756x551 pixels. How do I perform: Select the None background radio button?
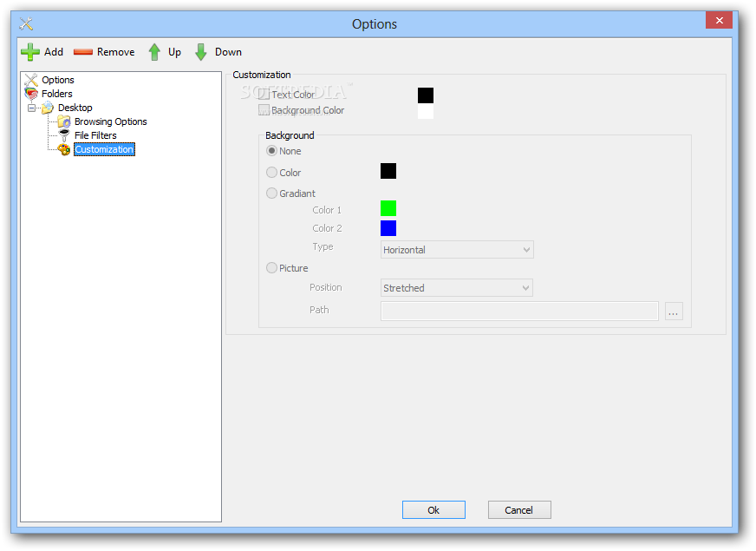pyautogui.click(x=272, y=150)
